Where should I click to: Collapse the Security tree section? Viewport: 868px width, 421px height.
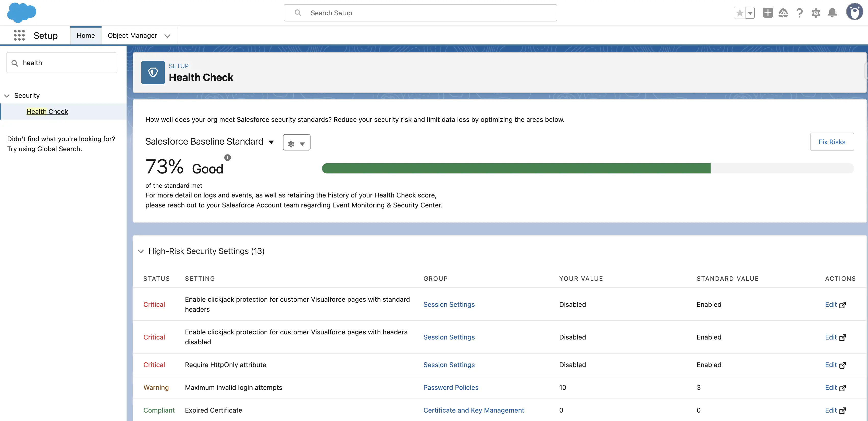click(7, 96)
